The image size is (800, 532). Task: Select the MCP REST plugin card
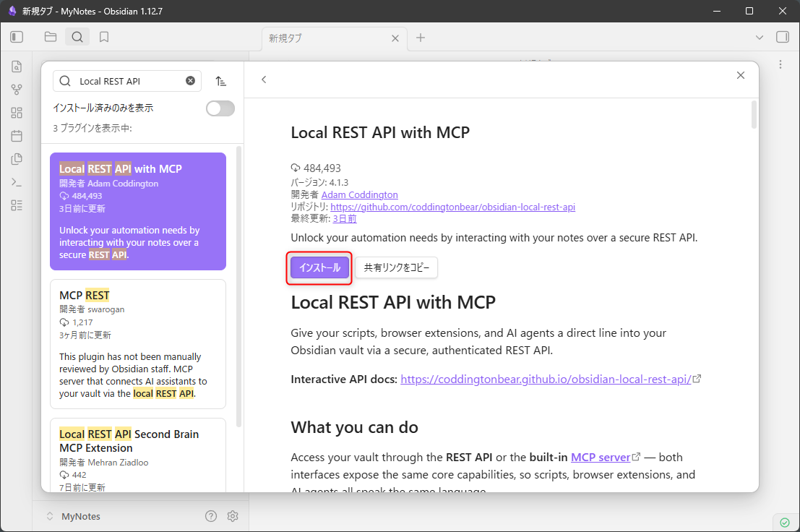pyautogui.click(x=138, y=344)
